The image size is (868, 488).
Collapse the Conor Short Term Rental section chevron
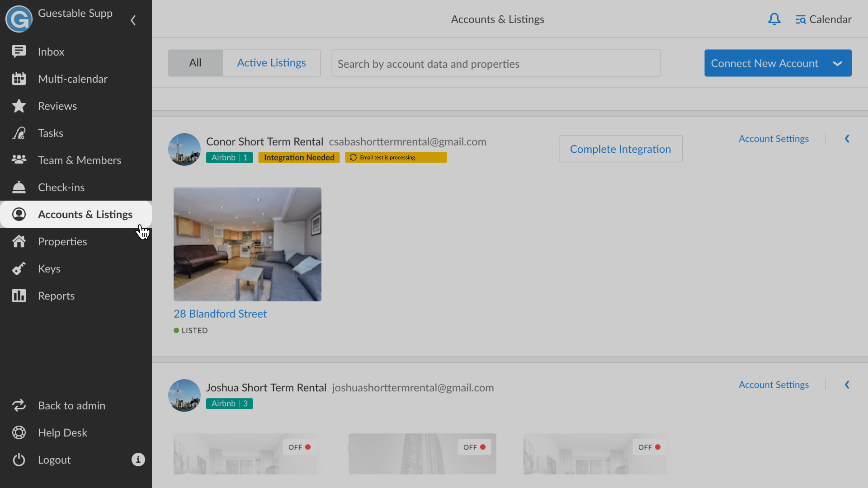[847, 139]
